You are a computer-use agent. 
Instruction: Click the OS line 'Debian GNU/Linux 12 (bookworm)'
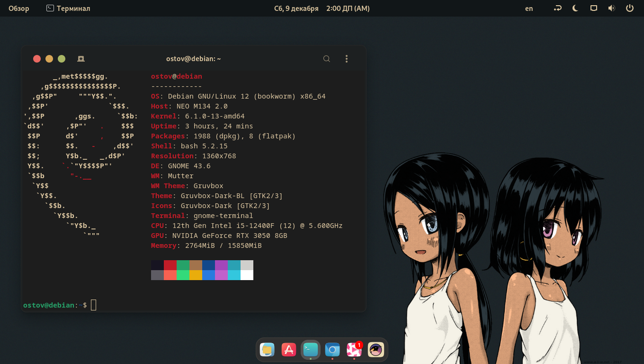(238, 96)
